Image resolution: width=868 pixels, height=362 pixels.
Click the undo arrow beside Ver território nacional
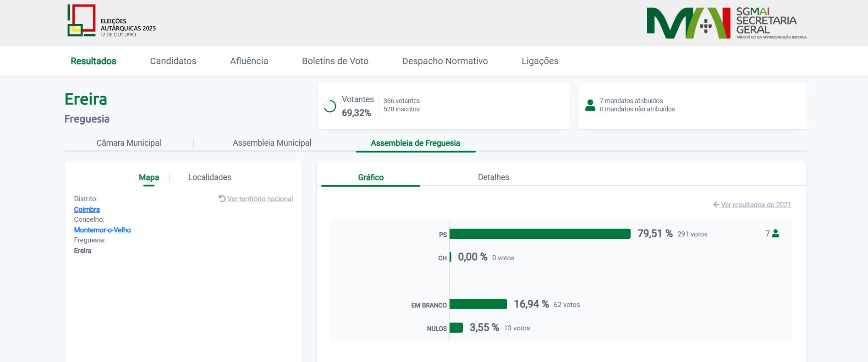pyautogui.click(x=222, y=198)
